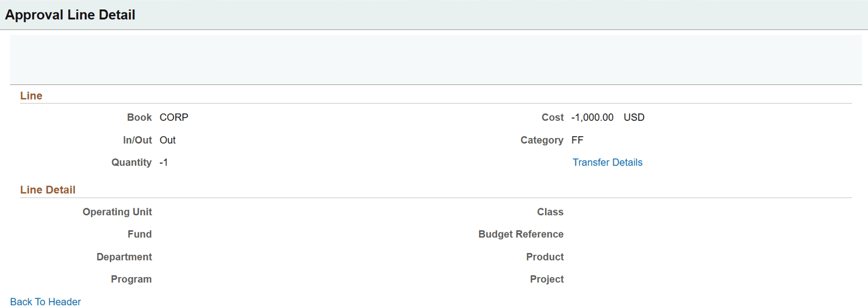Click the Department field label
868x308 pixels.
pyautogui.click(x=124, y=257)
